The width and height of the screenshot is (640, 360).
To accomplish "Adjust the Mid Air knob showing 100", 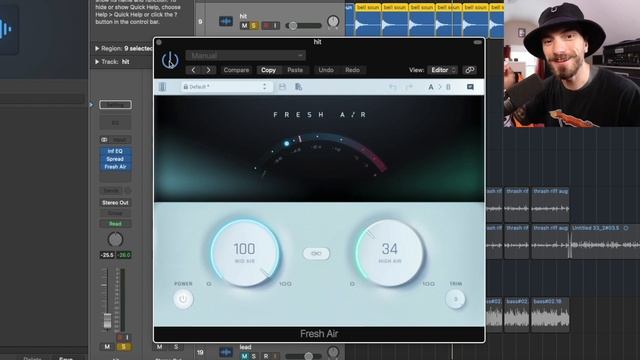I will click(x=245, y=253).
